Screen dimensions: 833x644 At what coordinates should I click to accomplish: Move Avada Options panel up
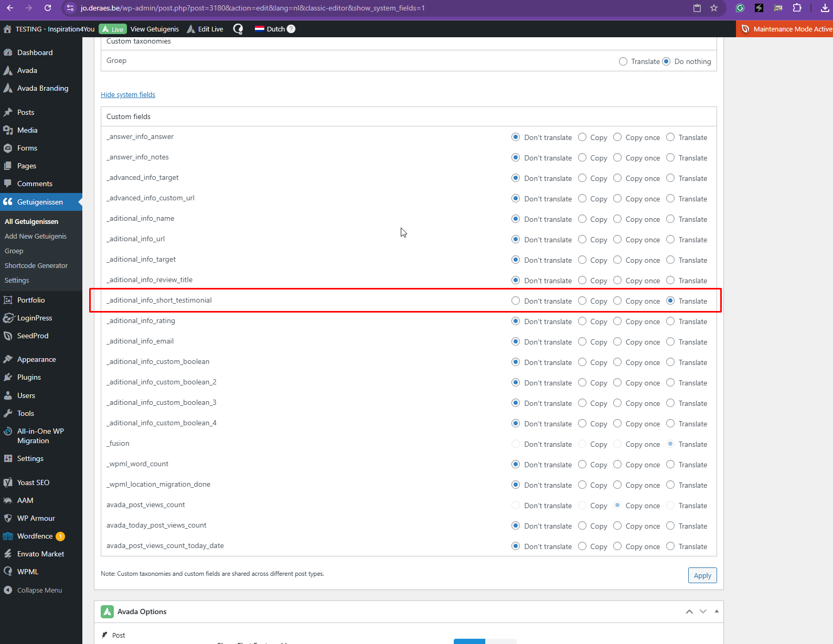(689, 611)
